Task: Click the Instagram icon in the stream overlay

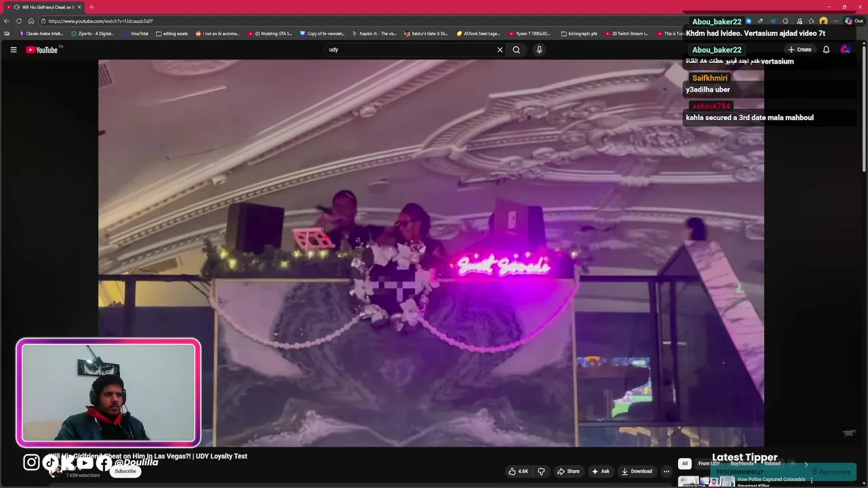Action: [x=31, y=462]
